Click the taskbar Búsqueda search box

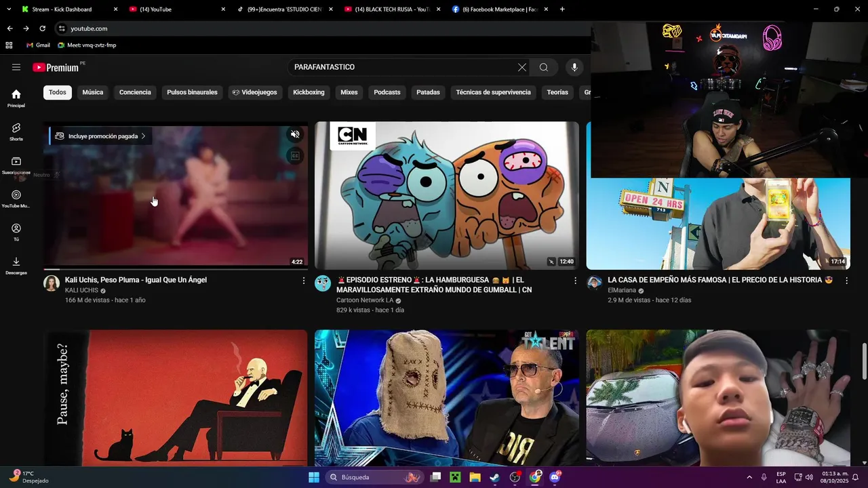(x=374, y=477)
